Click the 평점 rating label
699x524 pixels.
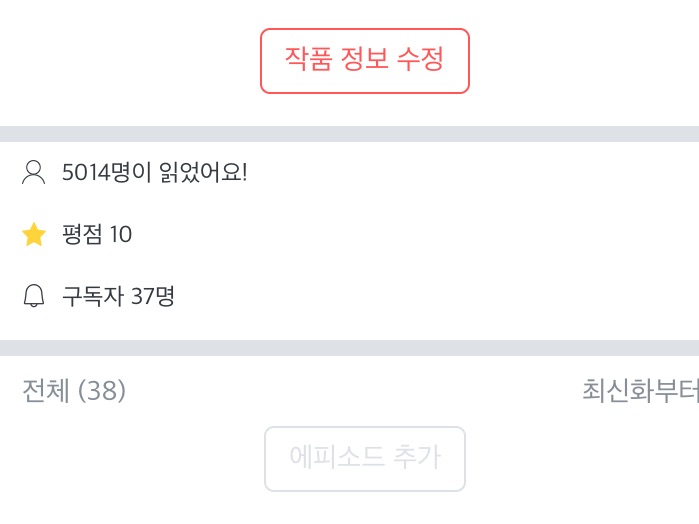coord(83,235)
